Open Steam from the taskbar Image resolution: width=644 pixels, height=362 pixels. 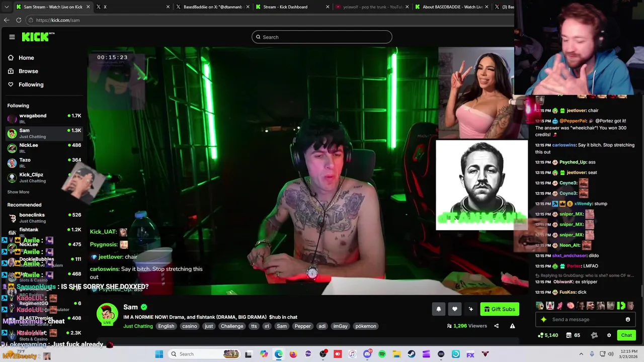click(412, 354)
